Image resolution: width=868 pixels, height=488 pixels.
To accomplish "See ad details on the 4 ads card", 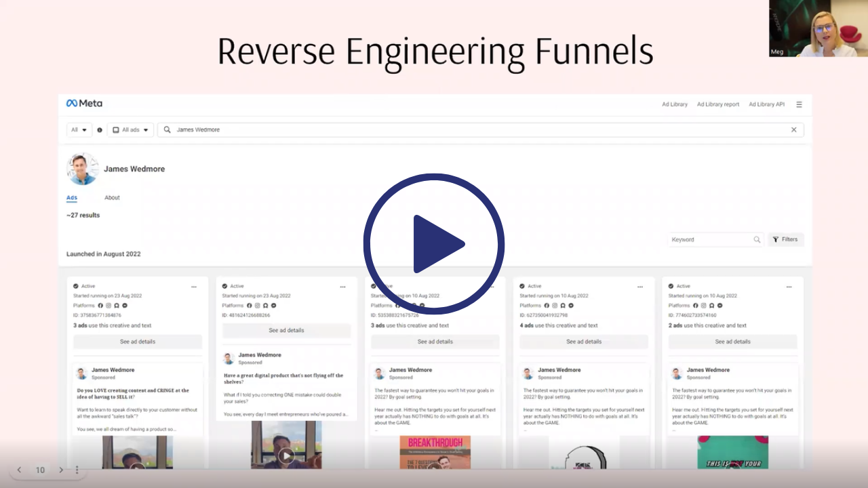I will point(584,342).
